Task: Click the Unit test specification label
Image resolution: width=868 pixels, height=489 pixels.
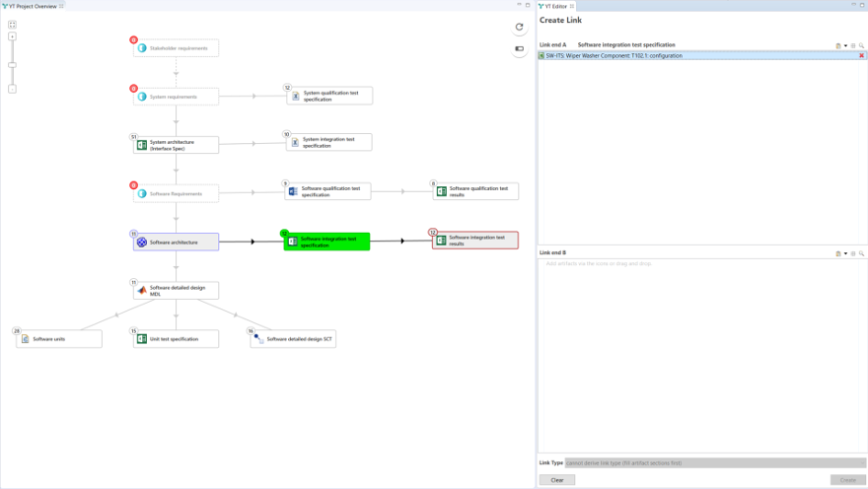Action: [174, 339]
